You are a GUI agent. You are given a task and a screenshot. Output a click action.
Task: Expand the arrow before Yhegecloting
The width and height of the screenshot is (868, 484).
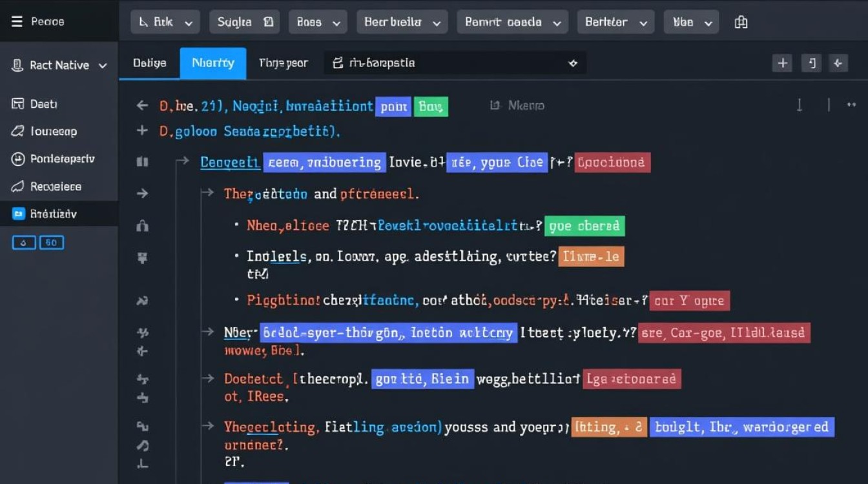[x=207, y=426]
